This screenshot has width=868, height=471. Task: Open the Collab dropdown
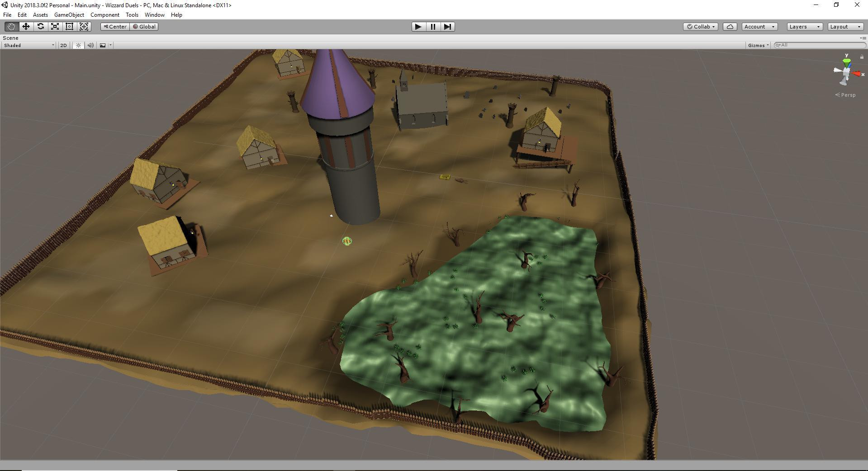pos(701,27)
